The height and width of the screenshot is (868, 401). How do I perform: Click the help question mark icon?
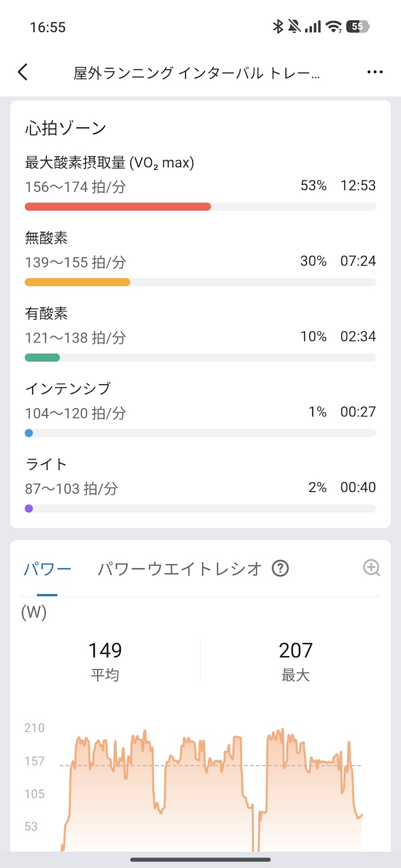280,569
